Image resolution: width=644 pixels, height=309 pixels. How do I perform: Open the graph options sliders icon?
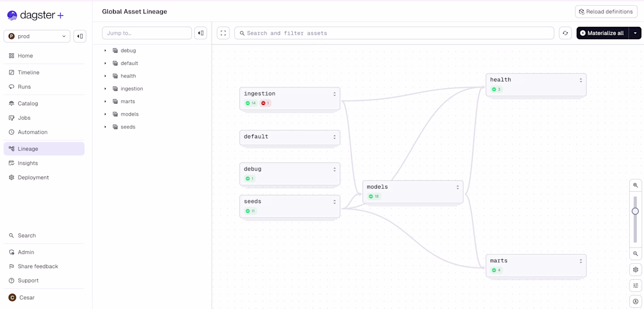tap(635, 286)
